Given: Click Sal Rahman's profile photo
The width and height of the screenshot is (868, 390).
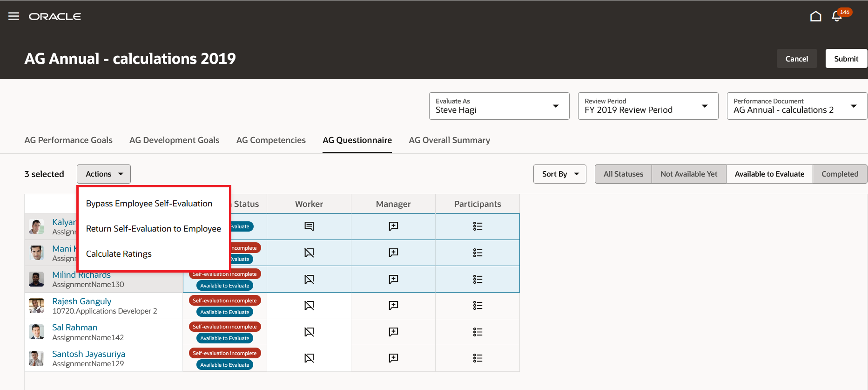Looking at the screenshot, I should 36,332.
